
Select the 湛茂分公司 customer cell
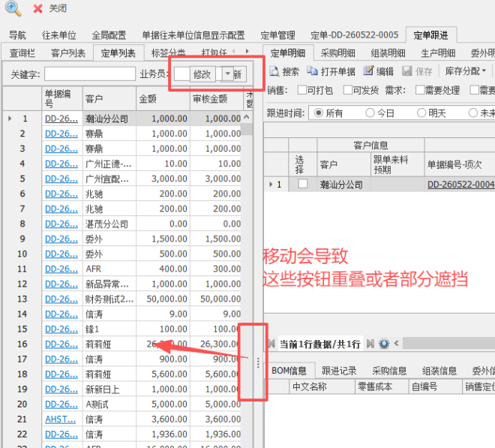(x=109, y=224)
